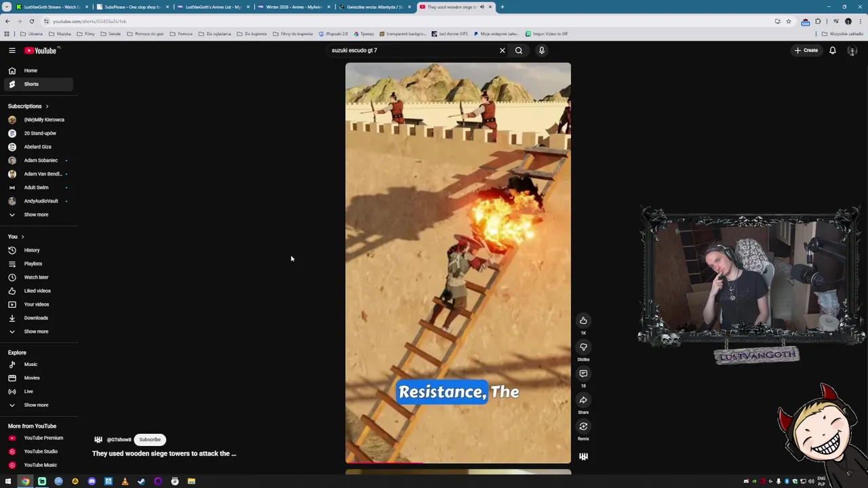This screenshot has height=488, width=868.
Task: Open the account avatar menu
Action: (x=852, y=51)
